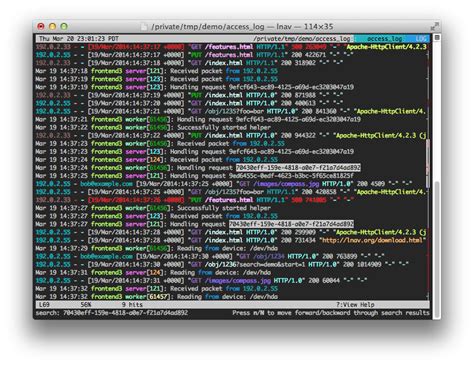Click 14:37:24 server[124] 'Received packet' line
474x365 pixels.
click(156, 159)
